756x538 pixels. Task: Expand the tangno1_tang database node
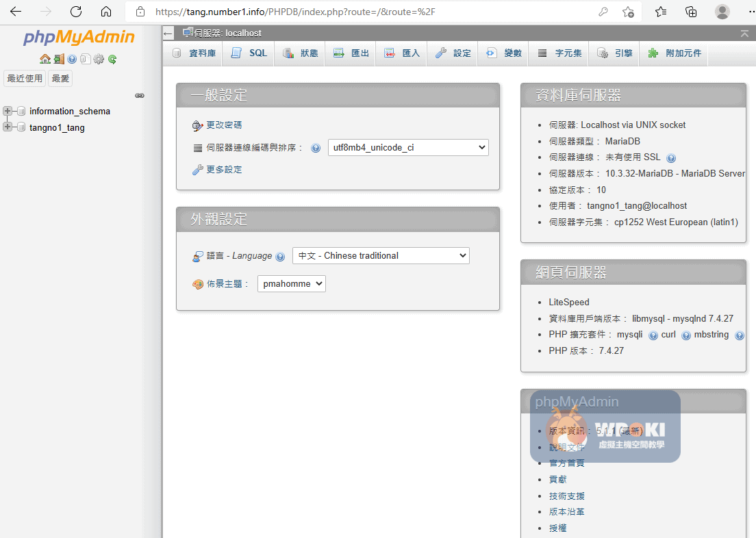[x=8, y=127]
